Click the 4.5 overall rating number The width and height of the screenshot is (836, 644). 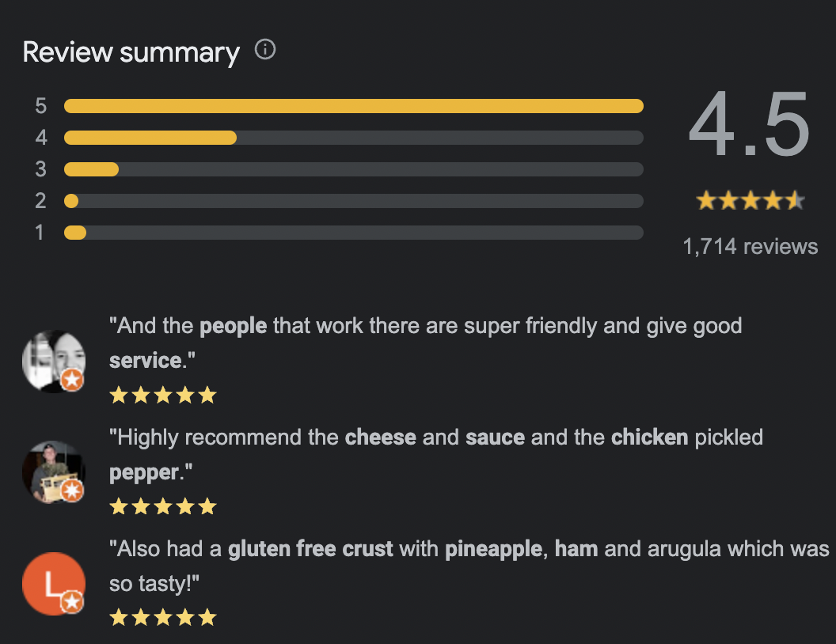pyautogui.click(x=750, y=124)
